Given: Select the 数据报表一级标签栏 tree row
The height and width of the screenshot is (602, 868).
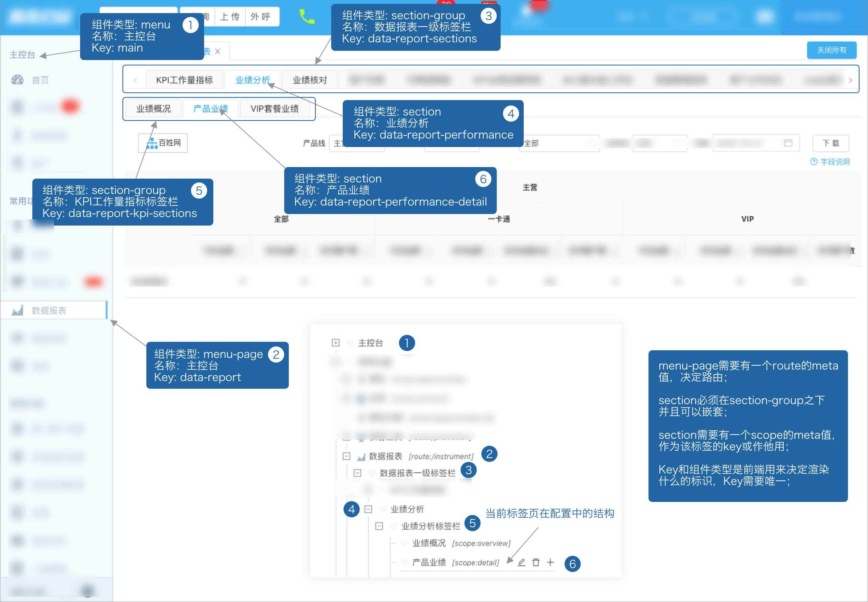Looking at the screenshot, I should tap(417, 473).
